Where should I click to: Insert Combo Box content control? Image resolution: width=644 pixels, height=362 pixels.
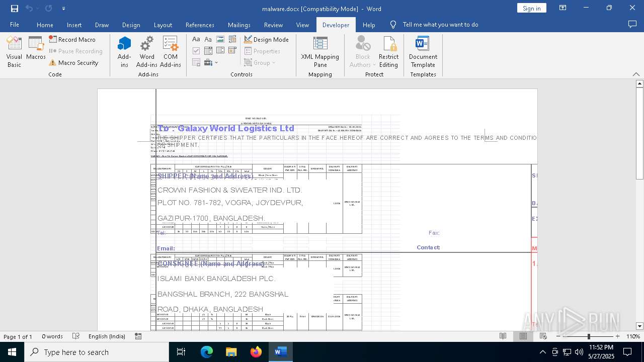click(208, 51)
